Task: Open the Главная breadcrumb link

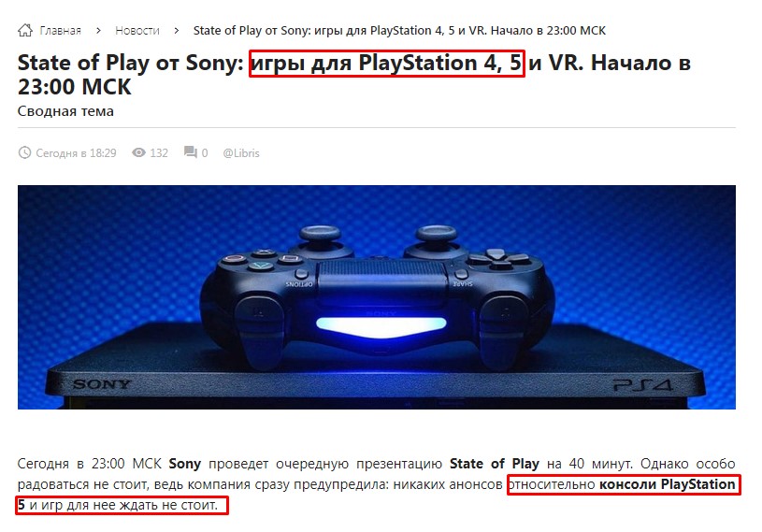Action: pos(60,31)
